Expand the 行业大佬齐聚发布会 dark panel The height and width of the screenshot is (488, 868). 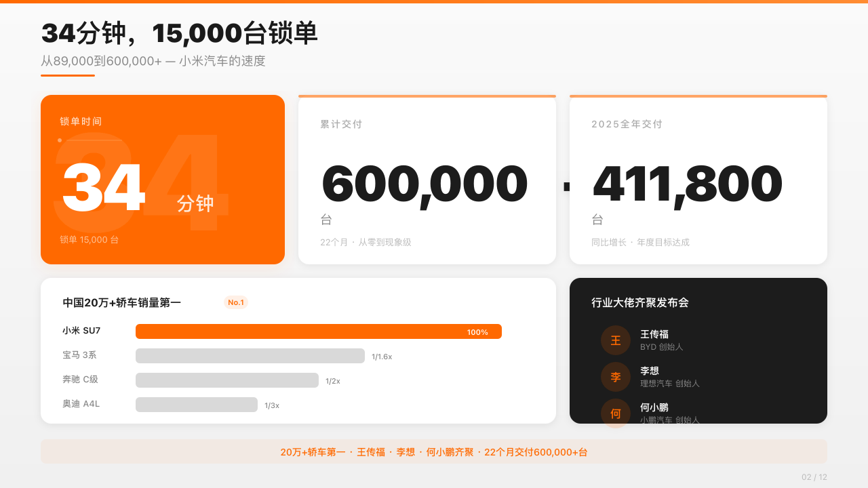[698, 350]
